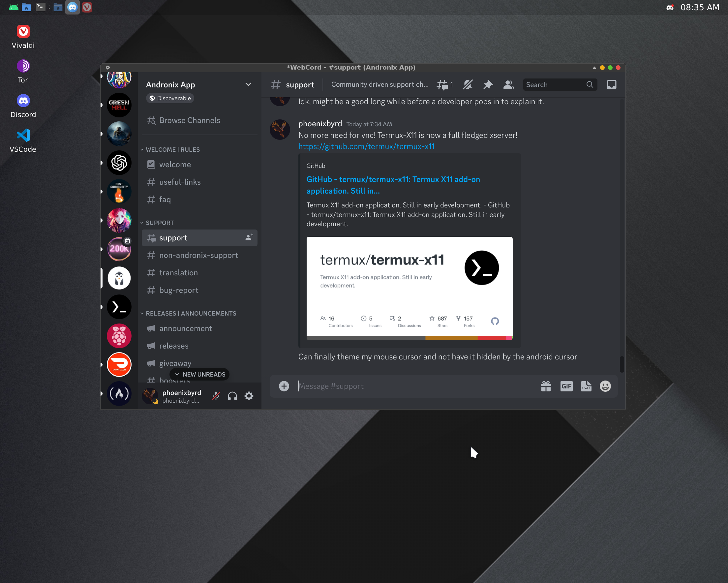Open the emoji picker

click(605, 386)
